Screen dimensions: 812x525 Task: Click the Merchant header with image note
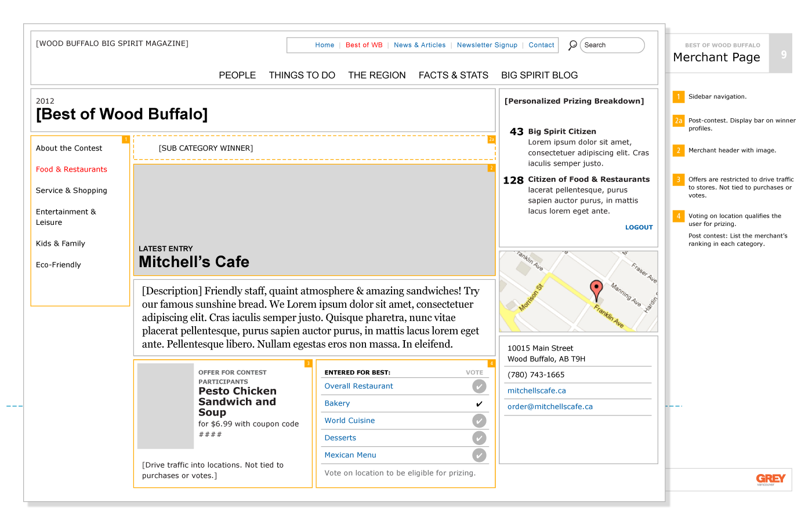click(x=732, y=151)
